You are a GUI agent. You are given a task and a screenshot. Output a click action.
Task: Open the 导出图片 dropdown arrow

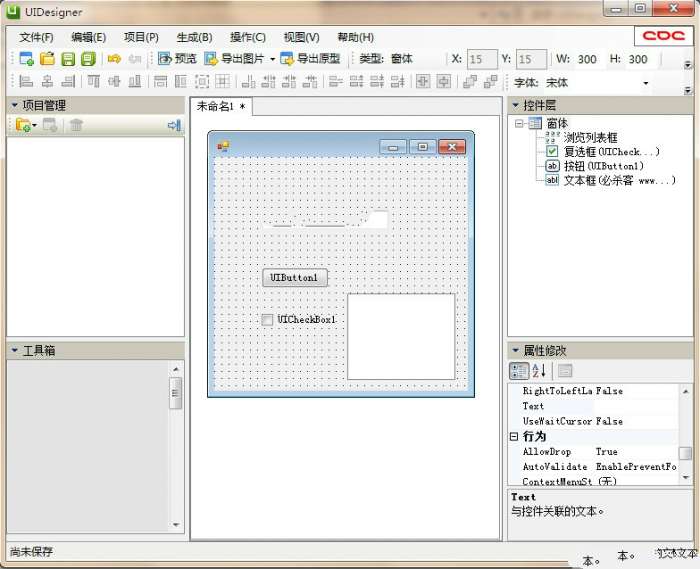click(x=272, y=59)
